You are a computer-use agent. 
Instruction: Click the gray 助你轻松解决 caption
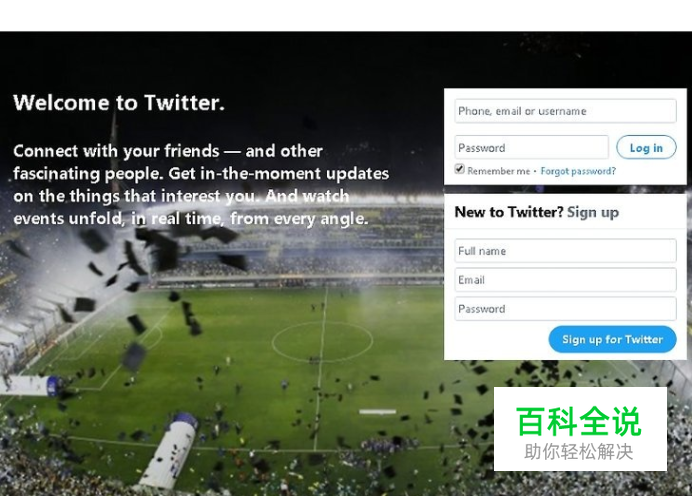click(579, 452)
